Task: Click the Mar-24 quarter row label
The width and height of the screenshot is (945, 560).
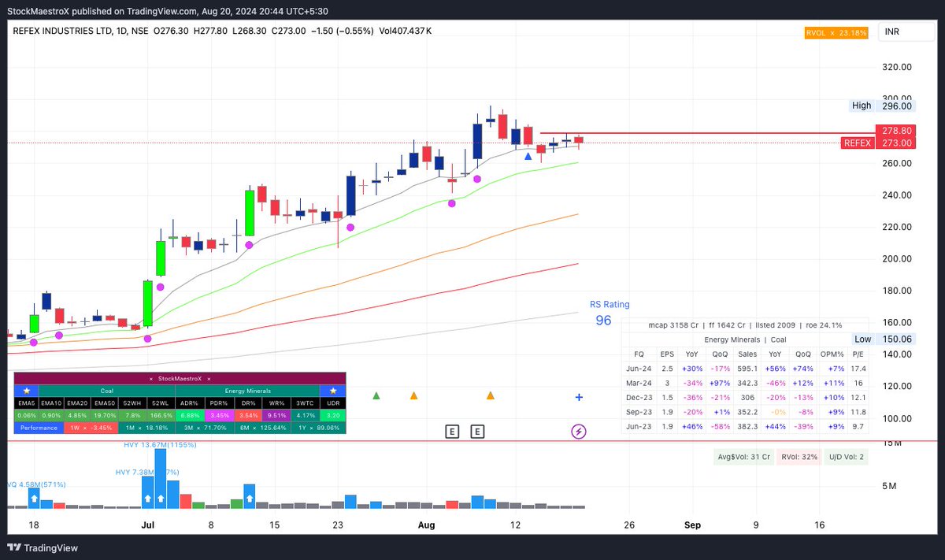Action: 639,382
